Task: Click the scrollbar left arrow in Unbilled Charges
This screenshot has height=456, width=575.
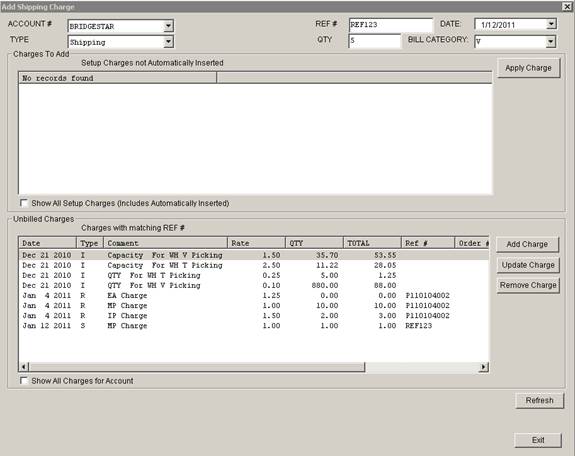Action: [24, 366]
